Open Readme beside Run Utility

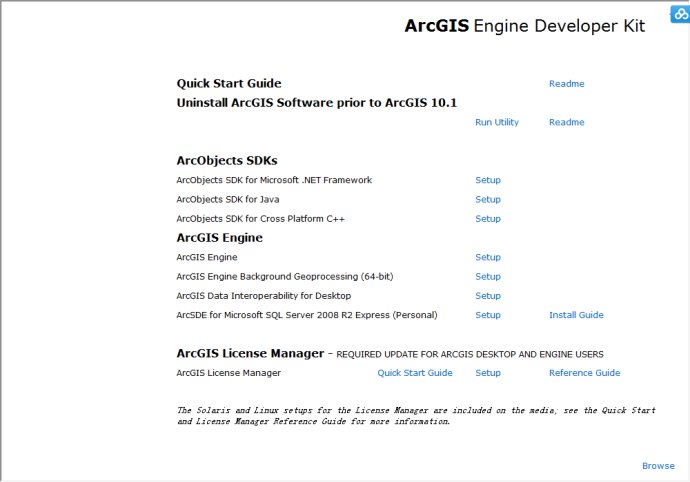pyautogui.click(x=566, y=122)
